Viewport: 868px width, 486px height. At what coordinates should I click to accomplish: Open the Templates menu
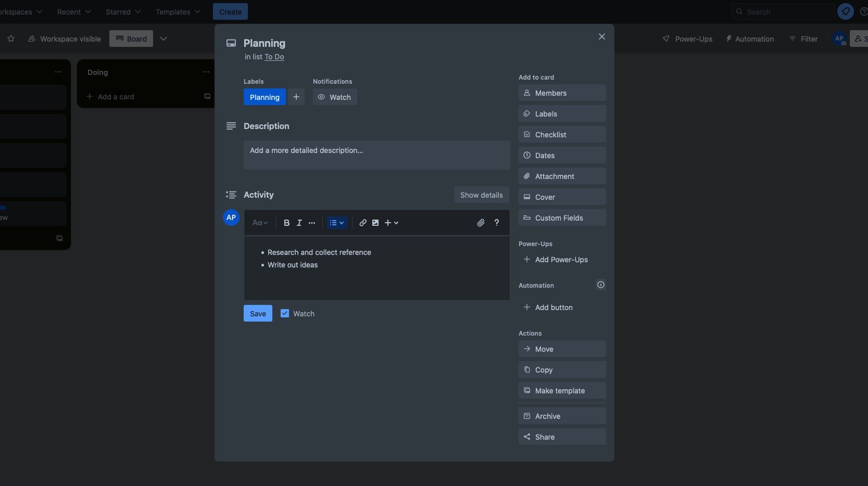click(178, 12)
